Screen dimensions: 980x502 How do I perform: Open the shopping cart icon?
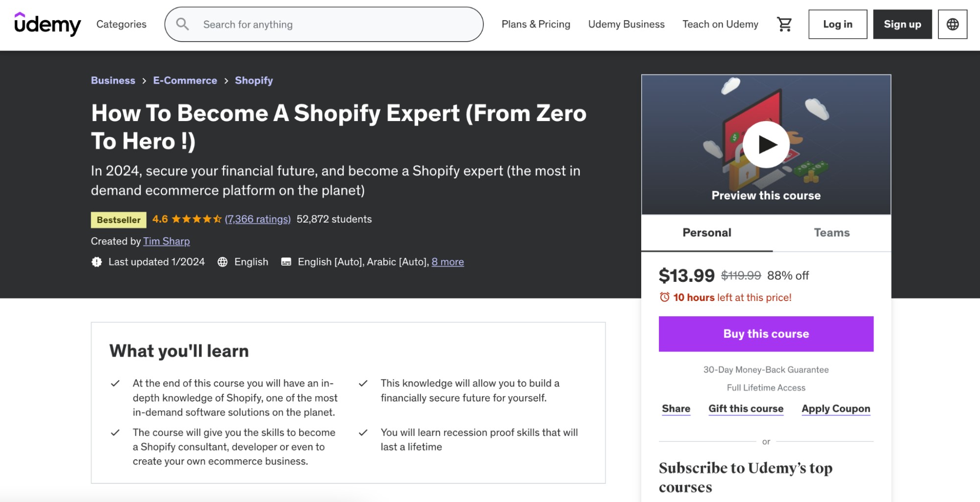click(x=784, y=24)
